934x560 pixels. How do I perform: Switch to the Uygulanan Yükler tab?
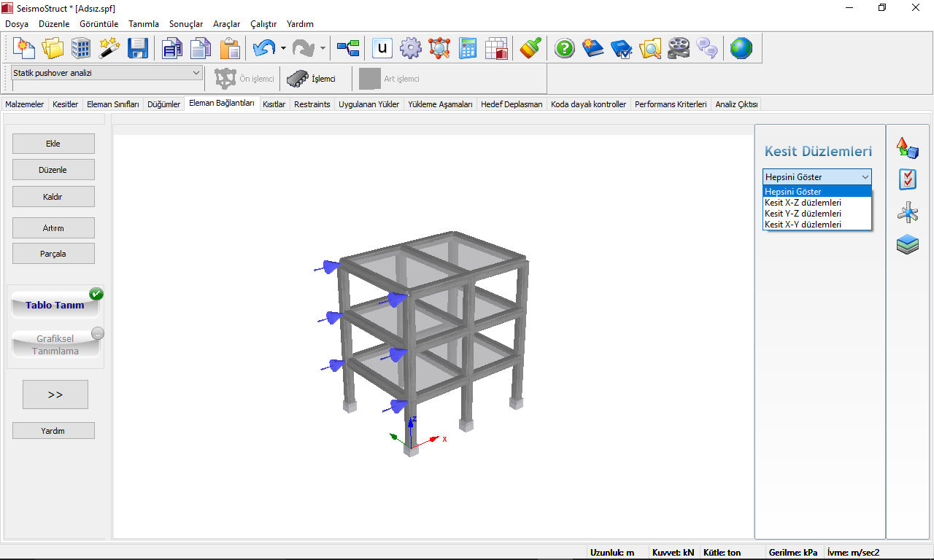click(368, 104)
